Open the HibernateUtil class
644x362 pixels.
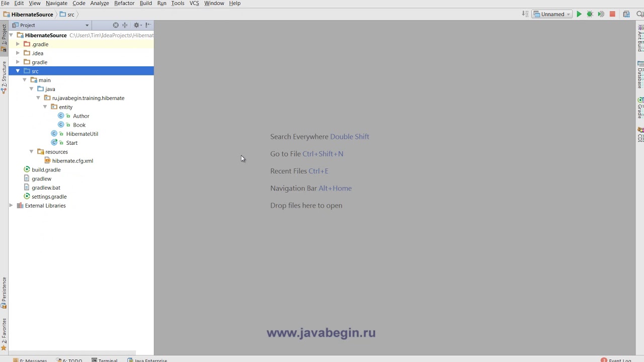82,134
